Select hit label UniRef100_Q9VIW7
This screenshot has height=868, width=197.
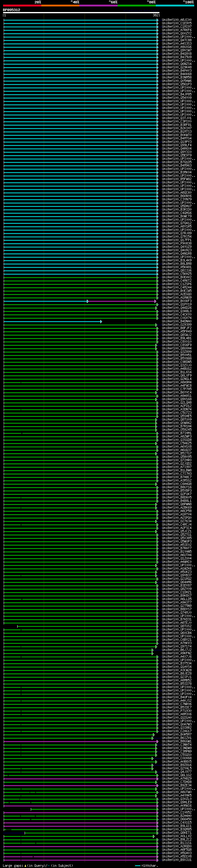point(176,50)
